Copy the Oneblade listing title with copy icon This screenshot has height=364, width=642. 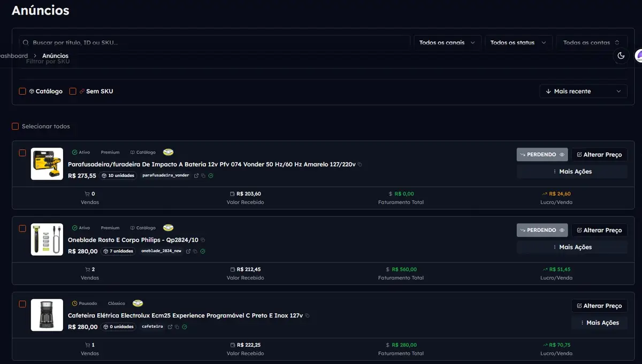click(203, 240)
